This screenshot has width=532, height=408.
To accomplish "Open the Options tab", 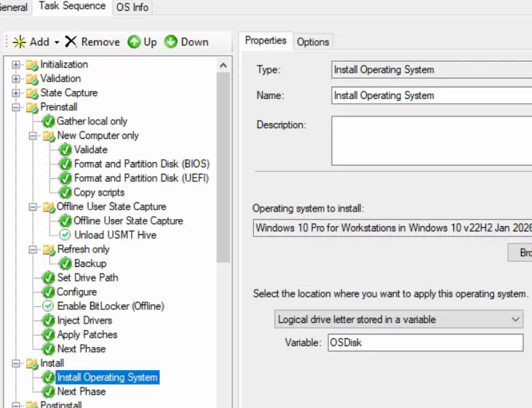I will tap(313, 42).
